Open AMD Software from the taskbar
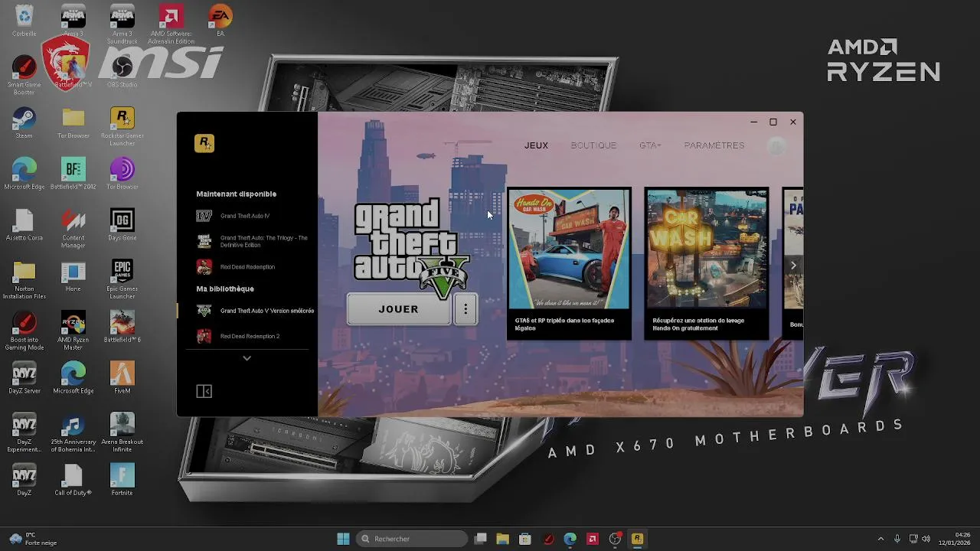The width and height of the screenshot is (980, 551). click(x=593, y=539)
